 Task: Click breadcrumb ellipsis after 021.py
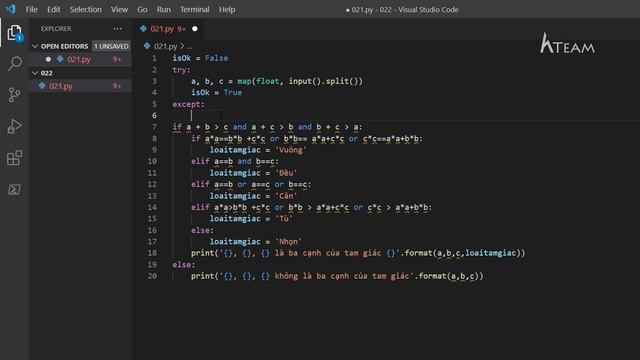189,47
